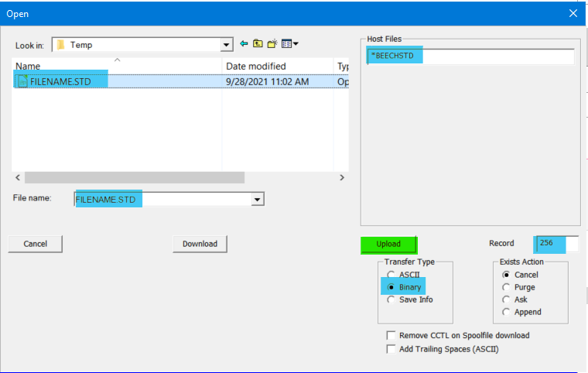Click the green back arrow icon
Image resolution: width=588 pixels, height=373 pixels.
pyautogui.click(x=244, y=44)
